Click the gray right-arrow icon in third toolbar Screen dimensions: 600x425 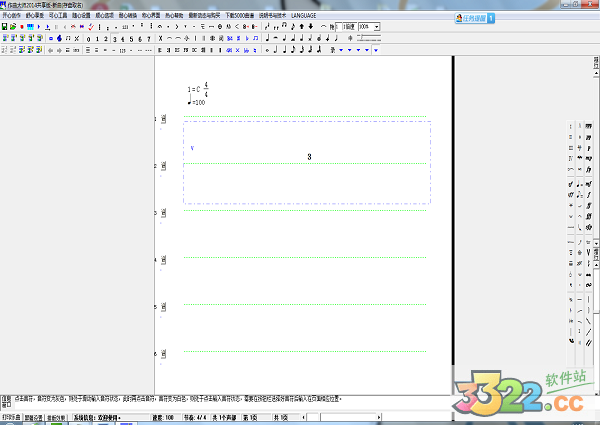[59, 50]
